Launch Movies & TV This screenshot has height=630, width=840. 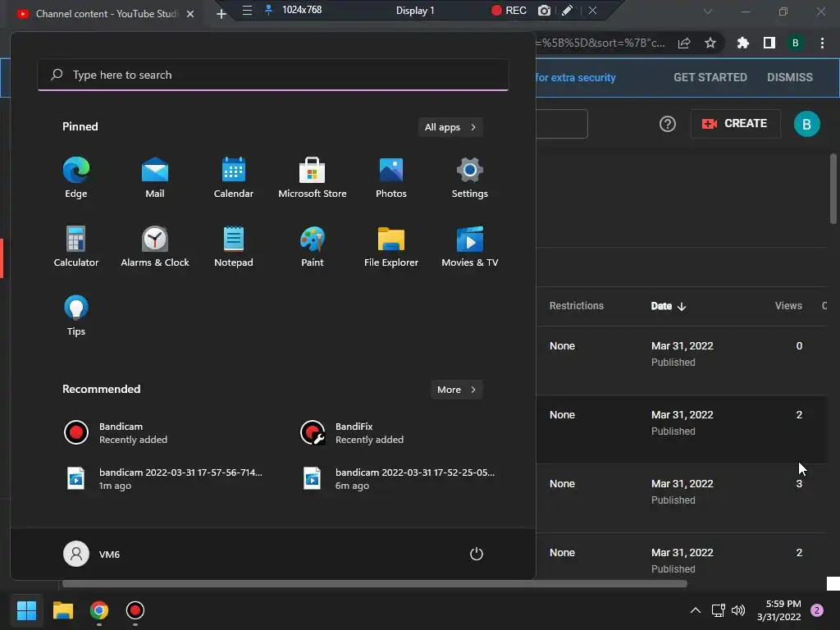[470, 247]
